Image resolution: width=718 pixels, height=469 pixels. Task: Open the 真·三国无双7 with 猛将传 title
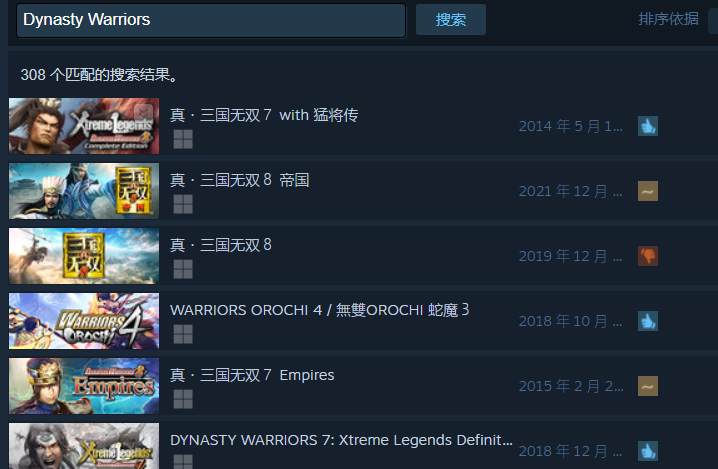pyautogui.click(x=264, y=115)
